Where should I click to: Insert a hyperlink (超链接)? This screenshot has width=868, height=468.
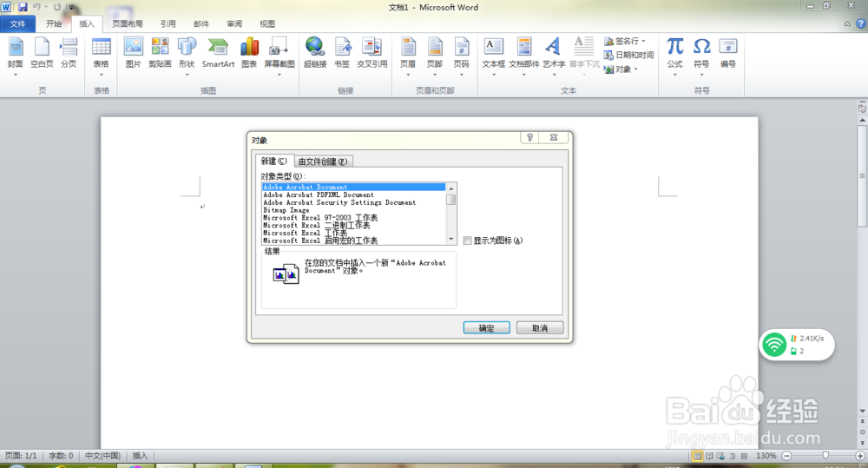click(x=315, y=53)
